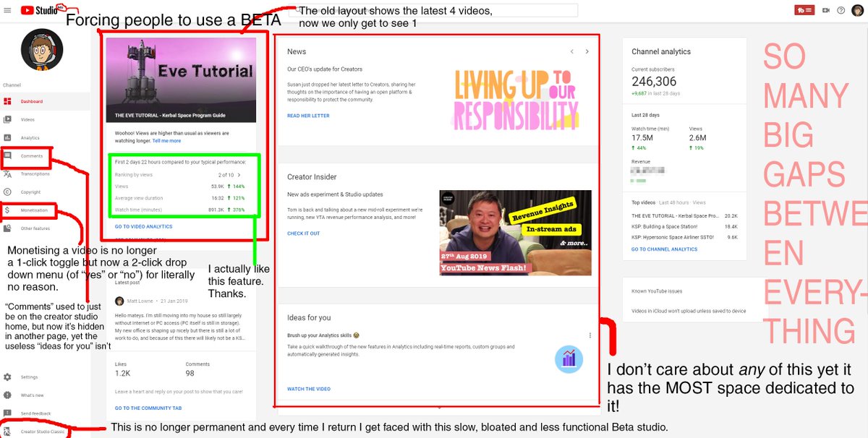Select the Videos menu label
This screenshot has height=438, width=868.
pyautogui.click(x=27, y=120)
